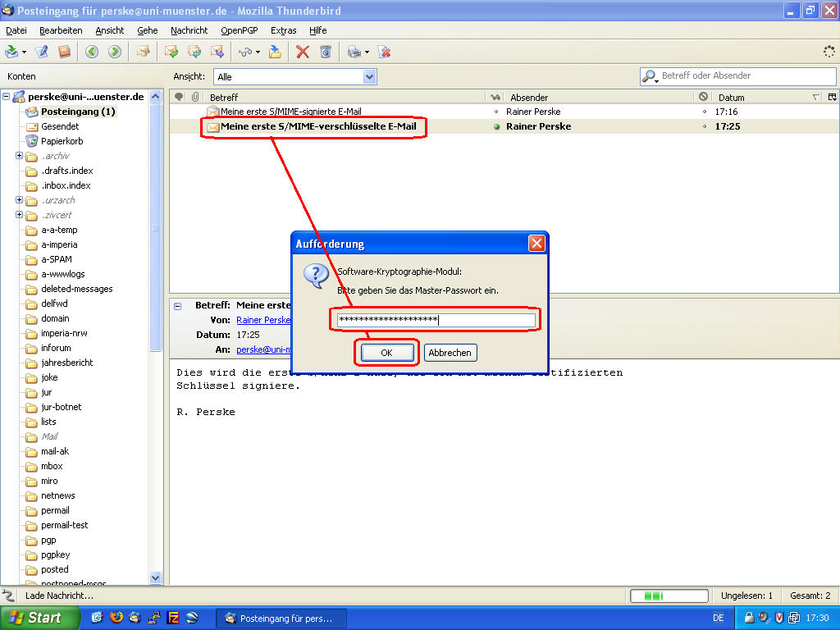Click the printer icon in toolbar
Viewport: 840px width, 630px height.
(x=354, y=52)
